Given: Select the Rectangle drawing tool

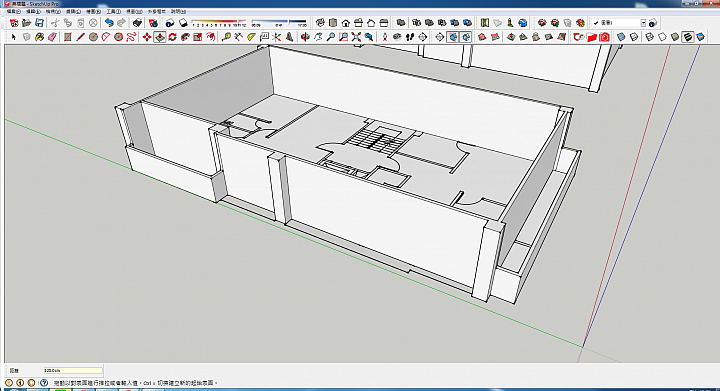Looking at the screenshot, I should (x=68, y=37).
